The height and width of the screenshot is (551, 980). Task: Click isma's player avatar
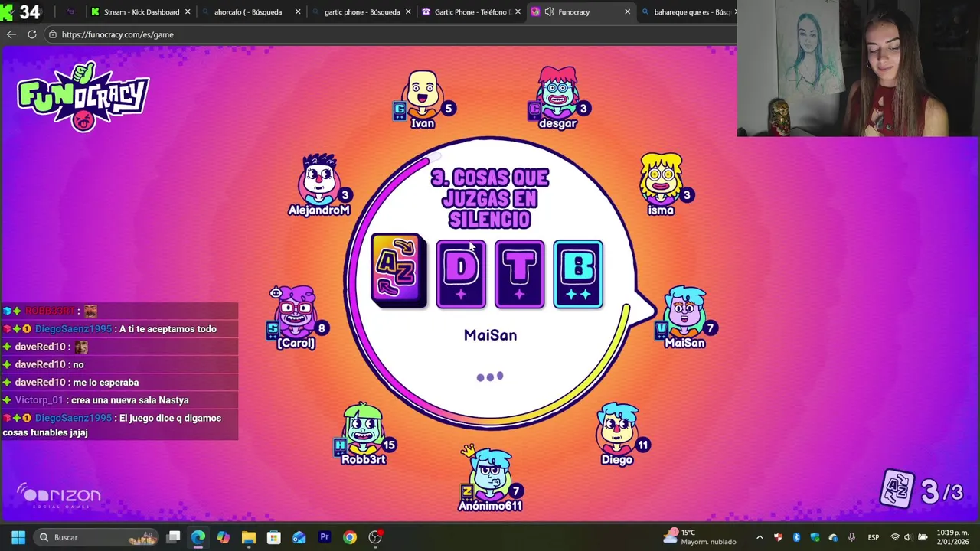coord(661,178)
